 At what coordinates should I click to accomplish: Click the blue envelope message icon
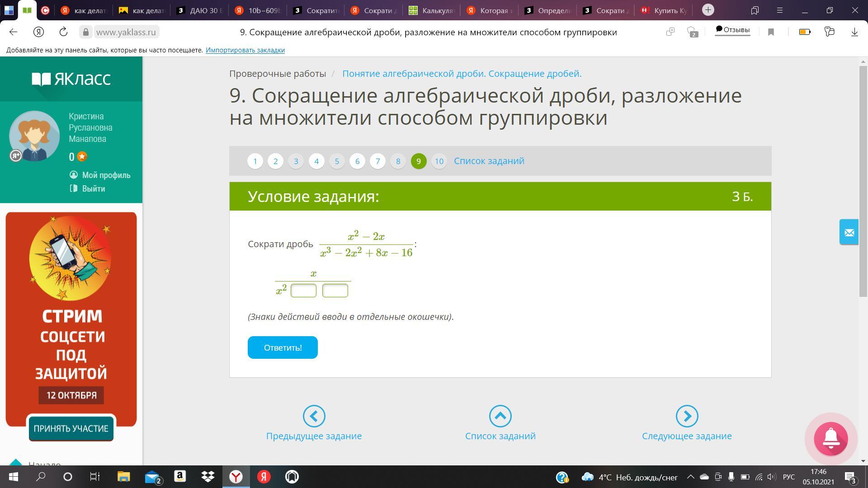849,232
